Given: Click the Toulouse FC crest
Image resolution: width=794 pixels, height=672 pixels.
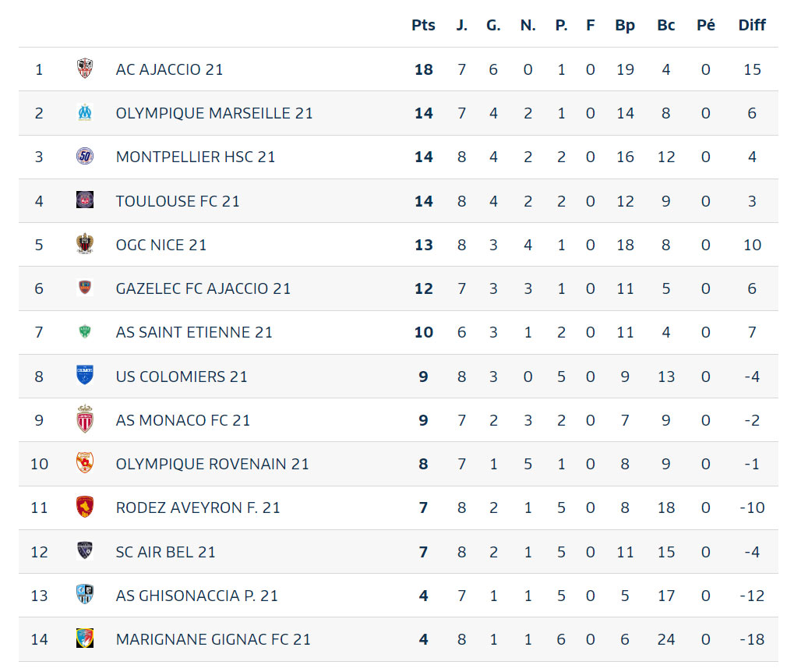Looking at the screenshot, I should [85, 200].
